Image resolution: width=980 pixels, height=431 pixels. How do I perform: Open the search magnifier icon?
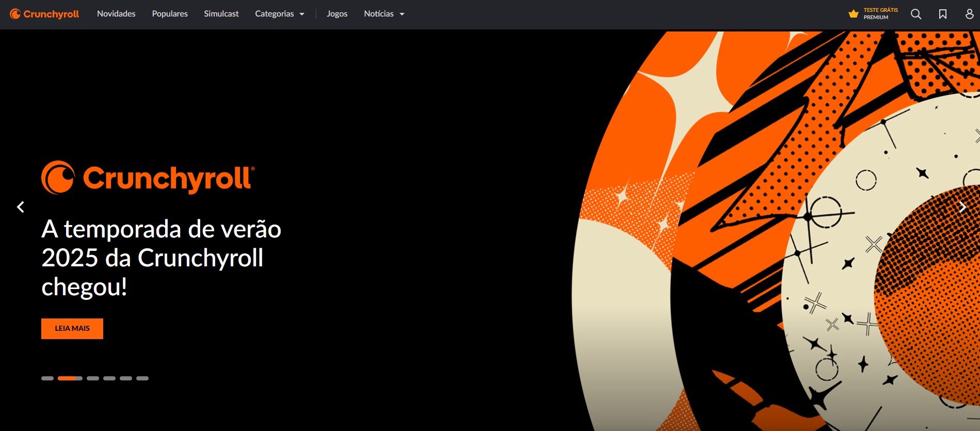coord(916,14)
